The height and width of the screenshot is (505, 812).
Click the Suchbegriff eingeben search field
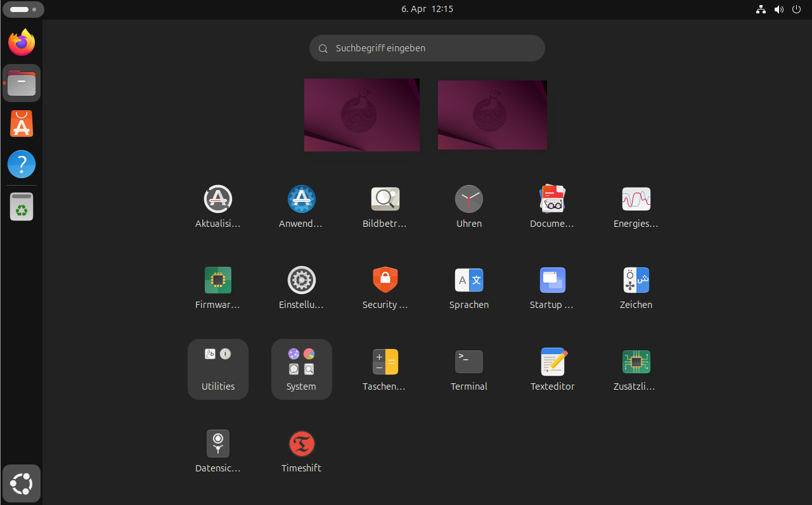[x=427, y=48]
